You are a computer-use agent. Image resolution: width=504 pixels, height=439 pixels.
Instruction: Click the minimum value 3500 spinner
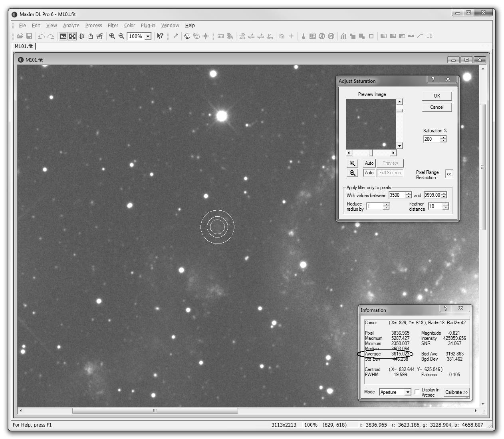tap(408, 195)
